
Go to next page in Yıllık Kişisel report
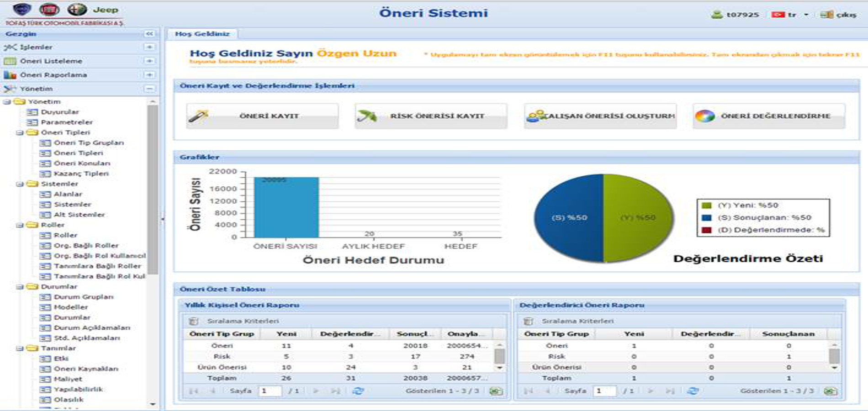pos(316,391)
